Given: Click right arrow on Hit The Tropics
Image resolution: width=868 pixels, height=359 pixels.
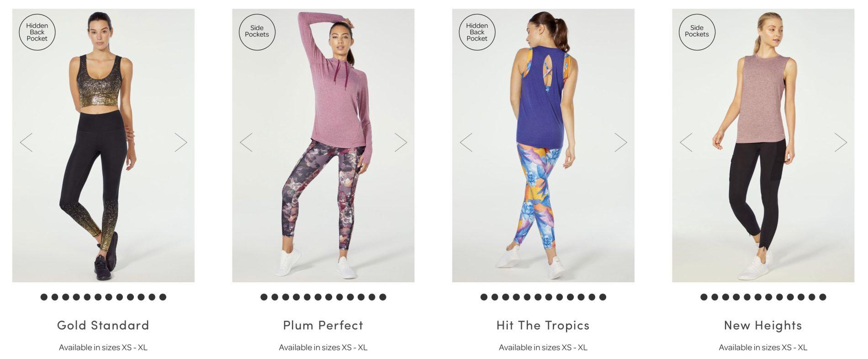Looking at the screenshot, I should (621, 143).
